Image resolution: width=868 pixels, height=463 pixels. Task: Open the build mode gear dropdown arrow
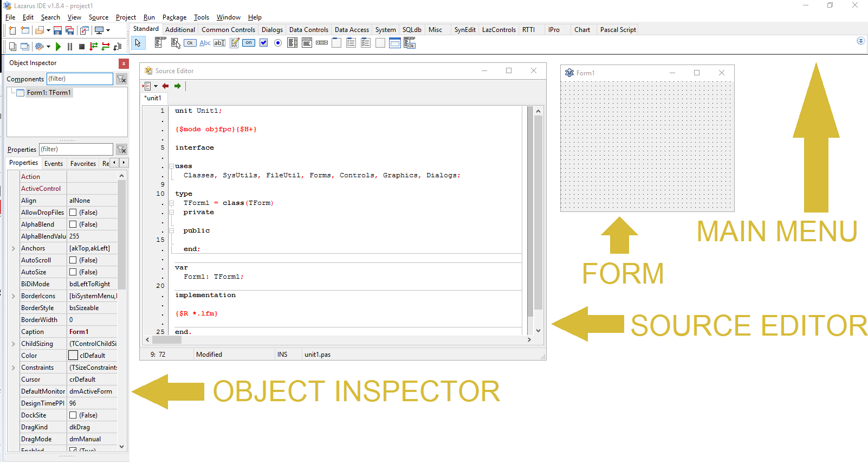(48, 47)
